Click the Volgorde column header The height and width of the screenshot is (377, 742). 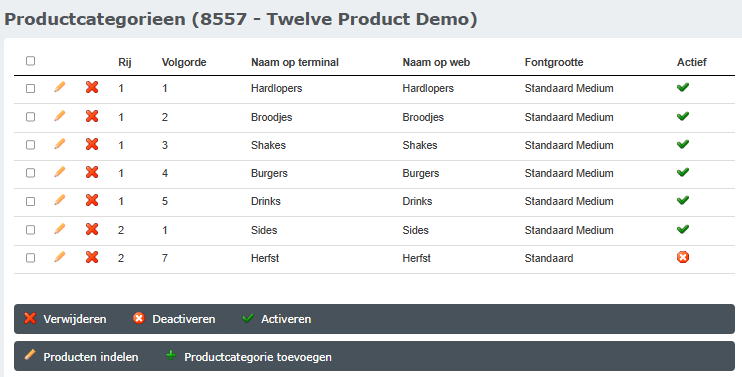184,62
